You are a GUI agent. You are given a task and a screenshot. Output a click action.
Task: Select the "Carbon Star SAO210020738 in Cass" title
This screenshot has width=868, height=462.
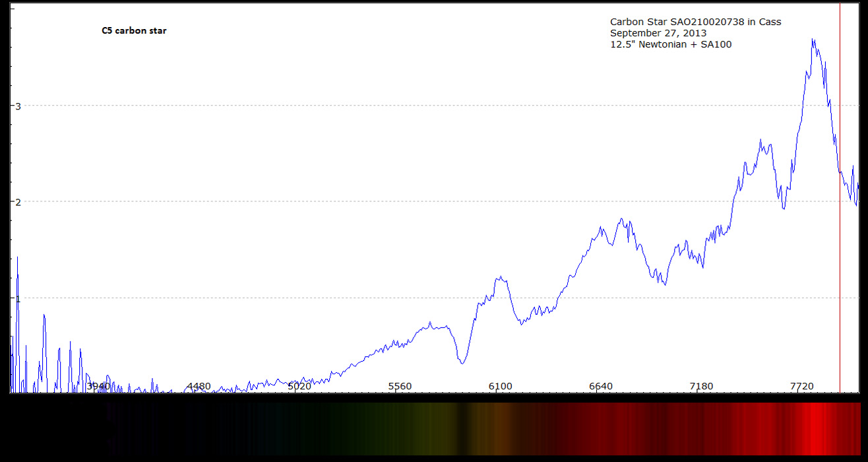695,22
